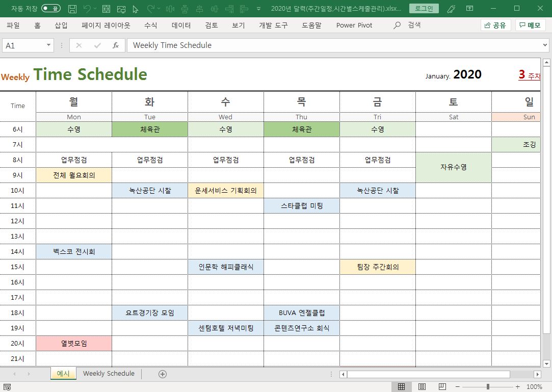Add a new sheet with plus icon
Viewport: 552px width, 392px height.
tap(162, 374)
